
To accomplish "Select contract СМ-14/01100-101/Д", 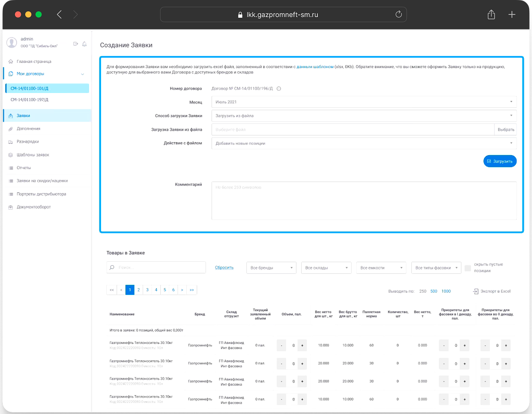I will pyautogui.click(x=47, y=88).
